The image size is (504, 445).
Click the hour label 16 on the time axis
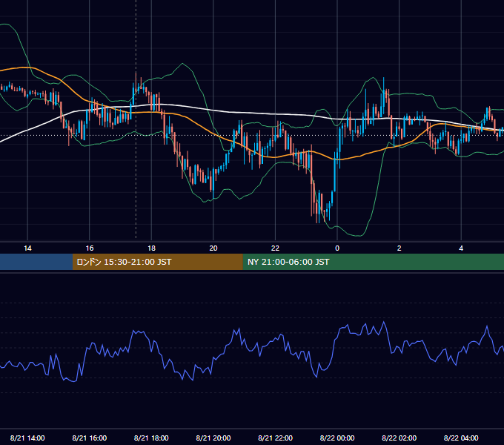tap(90, 248)
